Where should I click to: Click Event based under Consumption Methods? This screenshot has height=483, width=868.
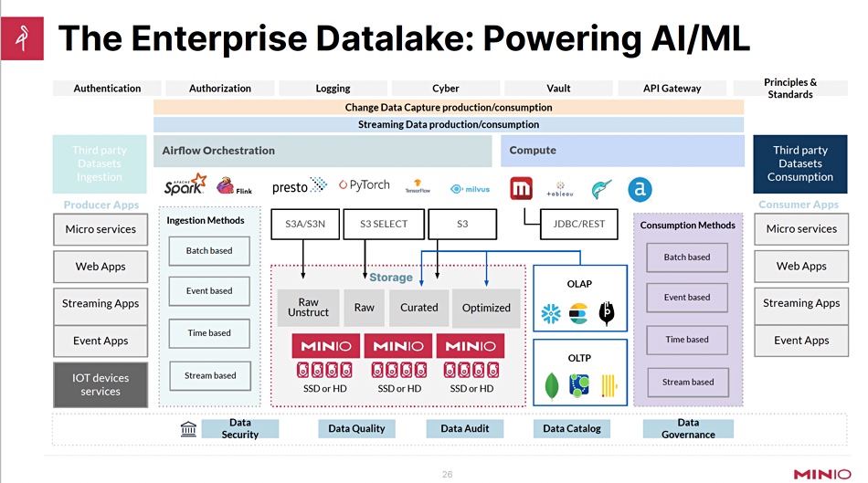(687, 298)
